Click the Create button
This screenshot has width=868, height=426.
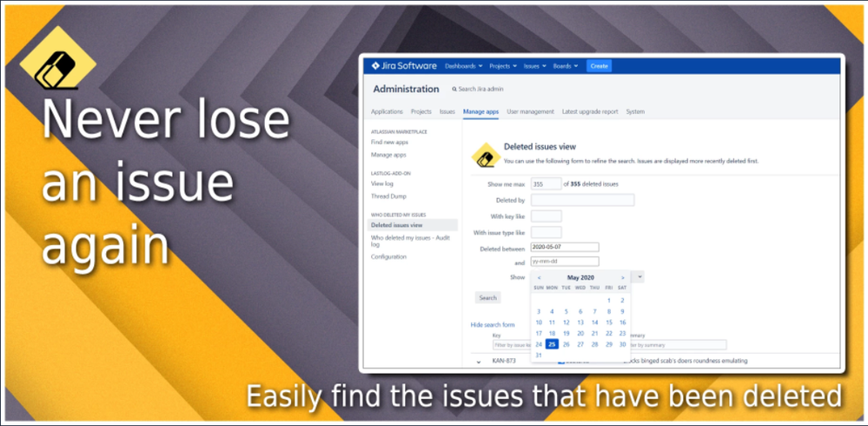[599, 66]
